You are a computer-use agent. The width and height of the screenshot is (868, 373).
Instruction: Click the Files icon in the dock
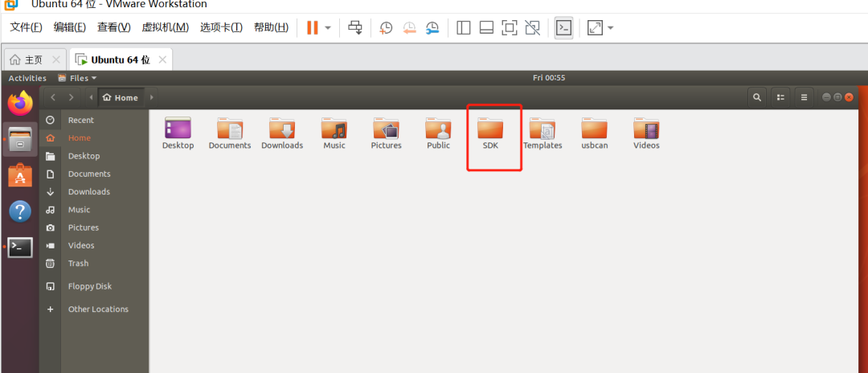[x=20, y=139]
